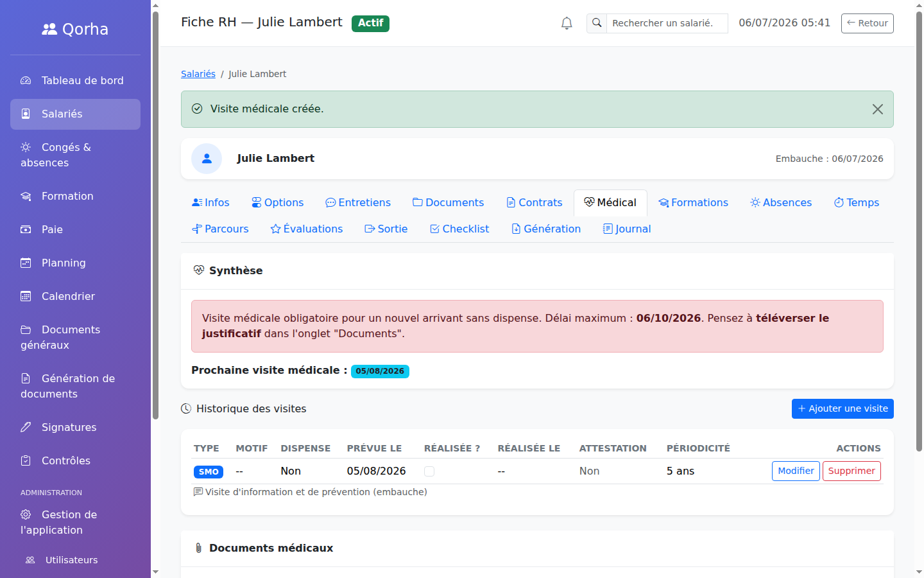924x578 pixels.
Task: Open the Salariés breadcrumb link
Action: pos(198,74)
